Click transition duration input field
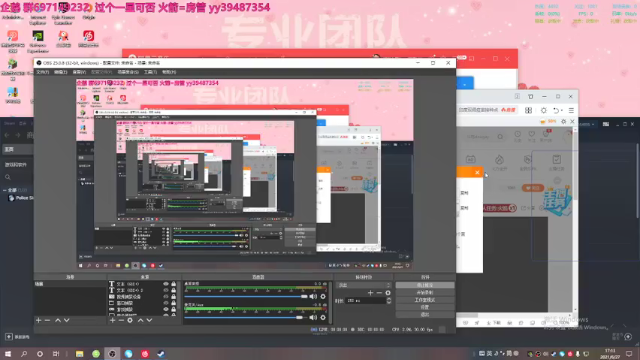The image size is (640, 360). pyautogui.click(x=365, y=300)
